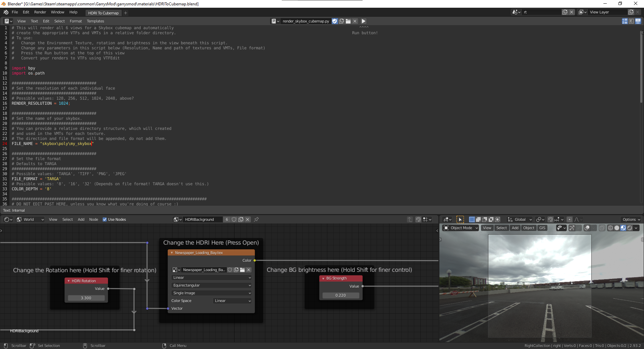Open the Render menu
Image resolution: width=644 pixels, height=349 pixels.
coord(40,12)
